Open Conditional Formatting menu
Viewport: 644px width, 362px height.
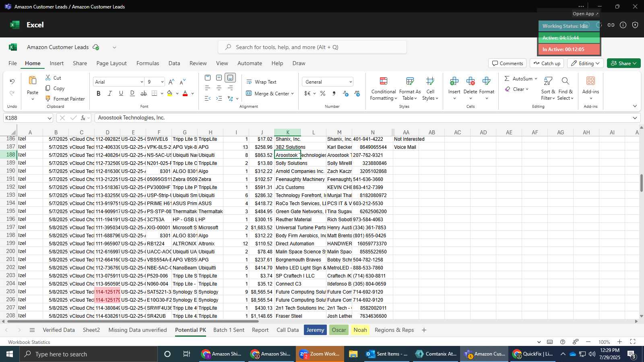(384, 88)
